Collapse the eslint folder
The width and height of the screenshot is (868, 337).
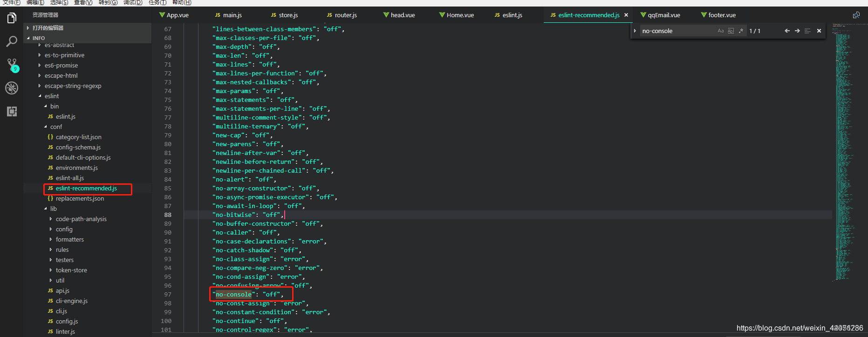click(51, 96)
